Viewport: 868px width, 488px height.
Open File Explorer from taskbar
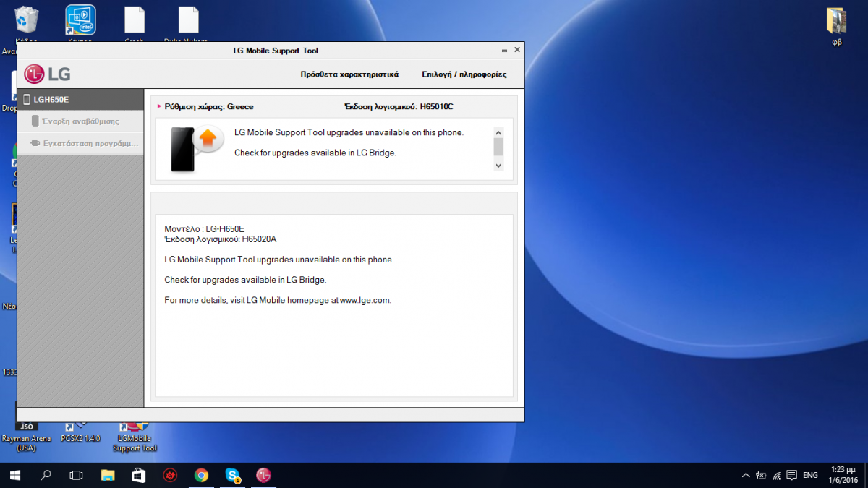[x=108, y=475]
